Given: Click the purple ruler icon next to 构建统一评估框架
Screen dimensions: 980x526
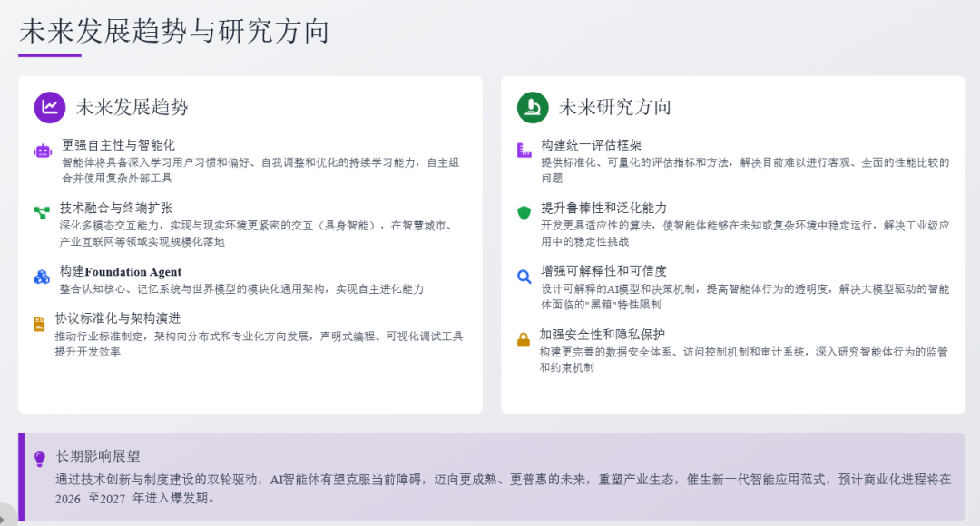Looking at the screenshot, I should pos(524,150).
